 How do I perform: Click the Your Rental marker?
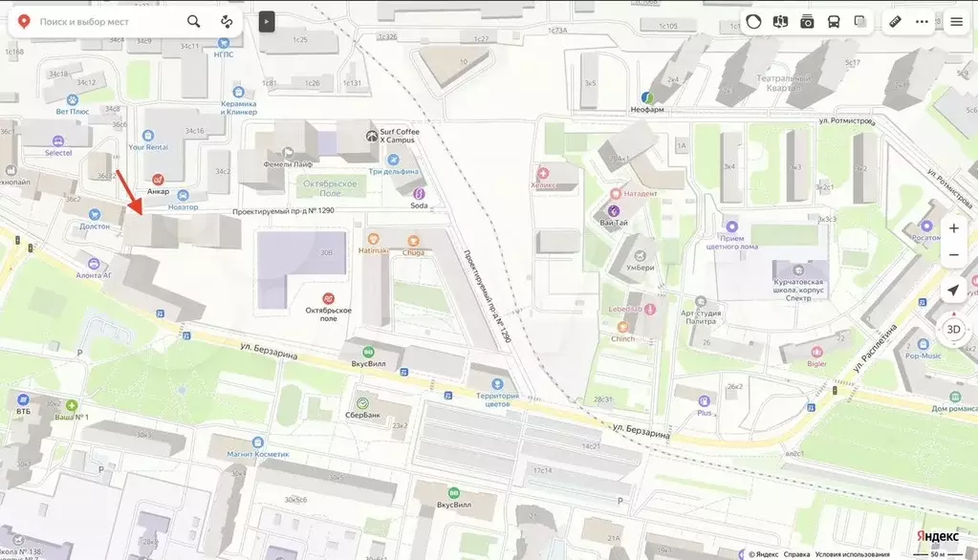[148, 136]
